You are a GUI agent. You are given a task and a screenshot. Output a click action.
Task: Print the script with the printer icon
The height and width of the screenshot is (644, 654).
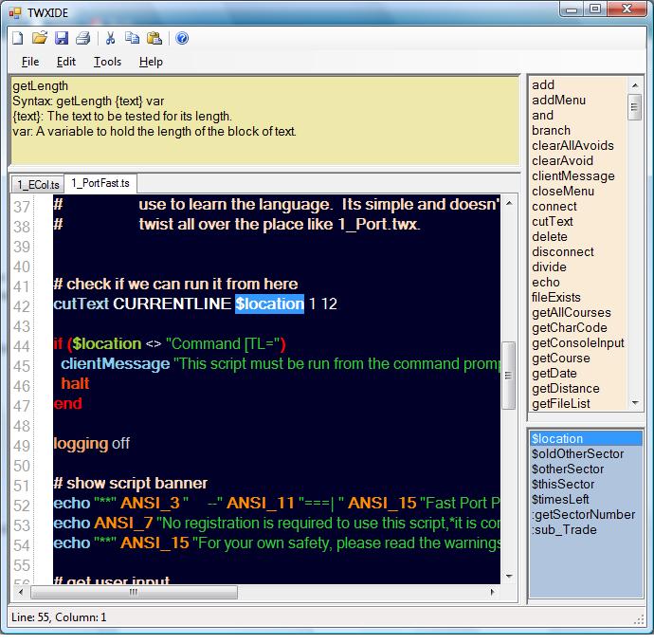pos(82,38)
